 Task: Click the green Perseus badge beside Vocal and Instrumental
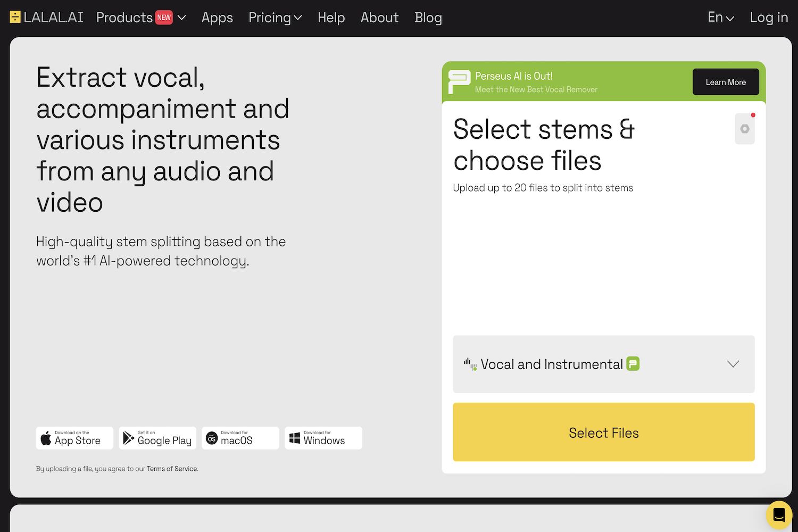pos(633,364)
